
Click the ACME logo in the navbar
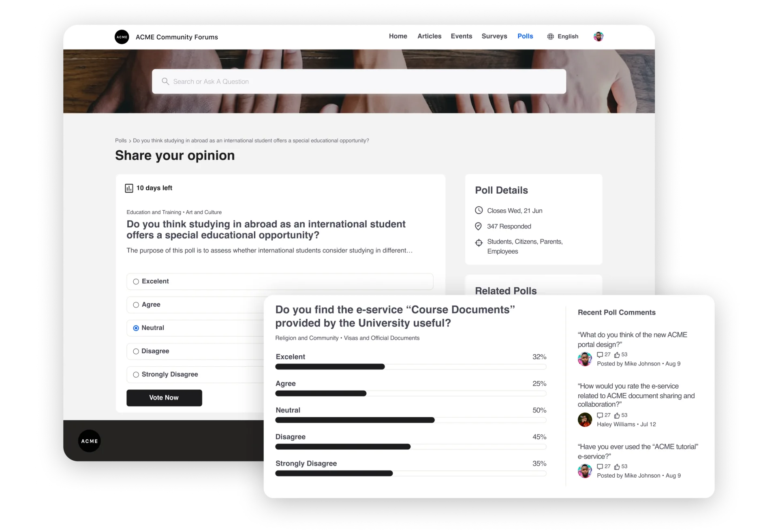point(122,36)
